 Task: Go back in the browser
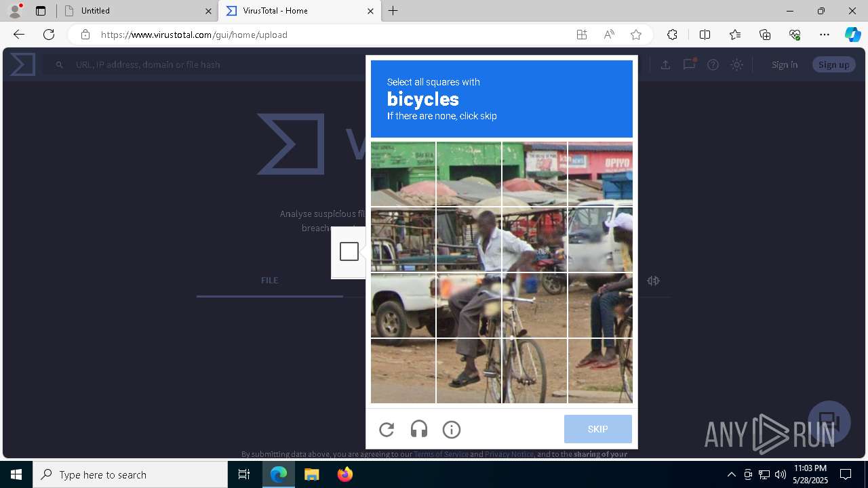[x=19, y=35]
